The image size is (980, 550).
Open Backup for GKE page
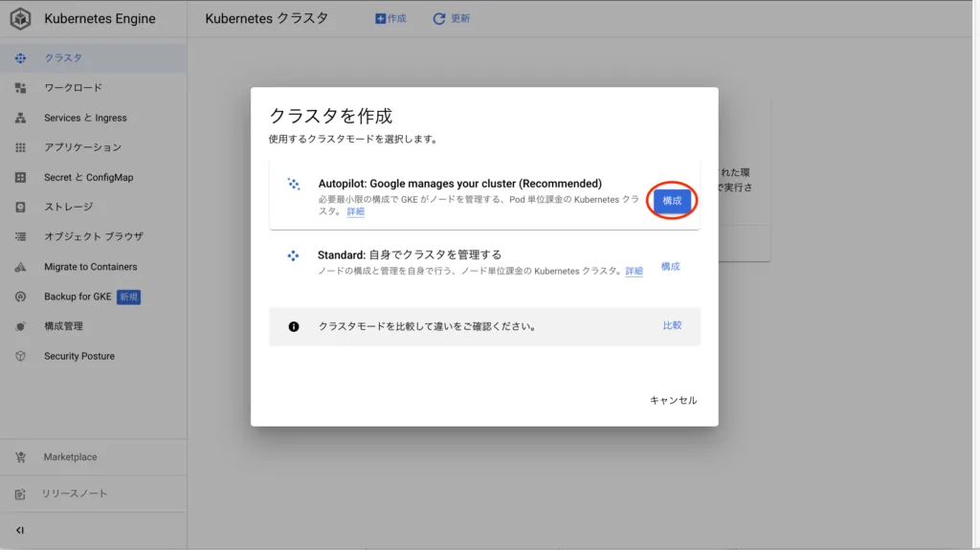coord(93,297)
